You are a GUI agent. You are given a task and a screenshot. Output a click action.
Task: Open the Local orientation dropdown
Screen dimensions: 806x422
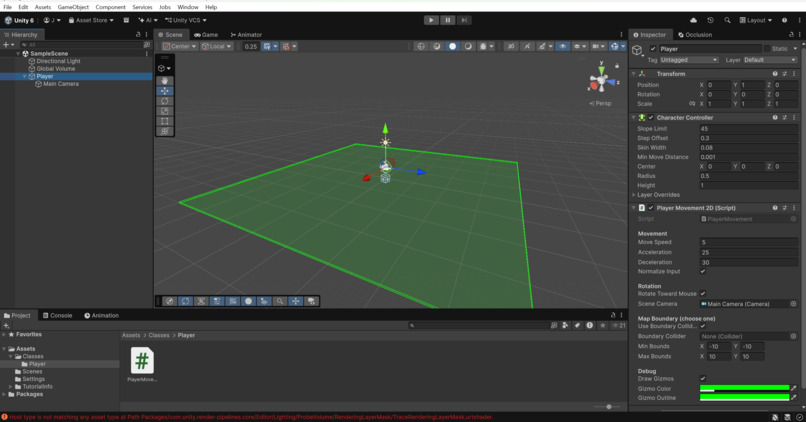coord(216,46)
